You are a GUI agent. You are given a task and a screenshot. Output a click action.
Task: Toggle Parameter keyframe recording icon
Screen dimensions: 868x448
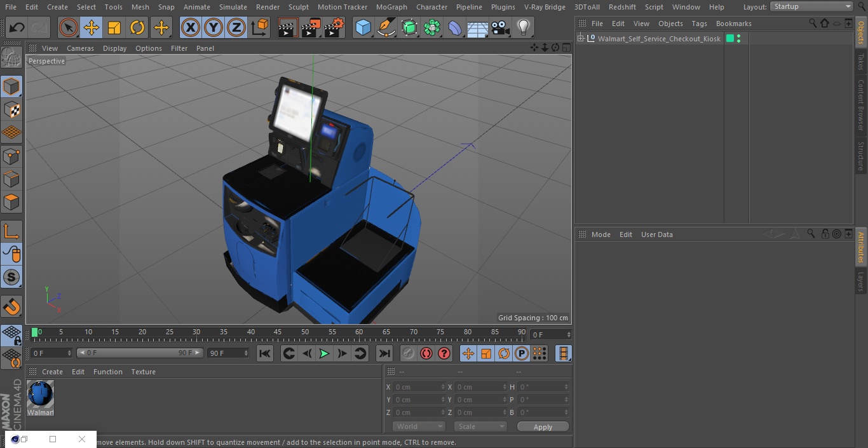(522, 353)
